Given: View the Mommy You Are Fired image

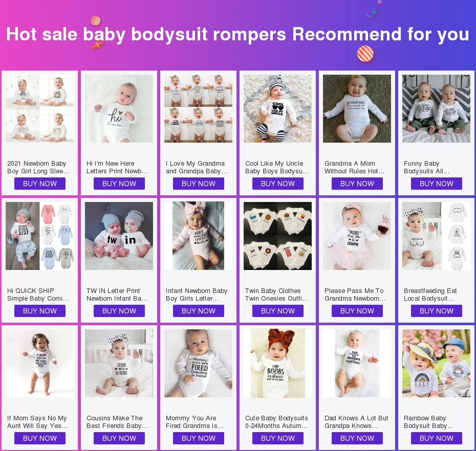Looking at the screenshot, I should (x=198, y=364).
